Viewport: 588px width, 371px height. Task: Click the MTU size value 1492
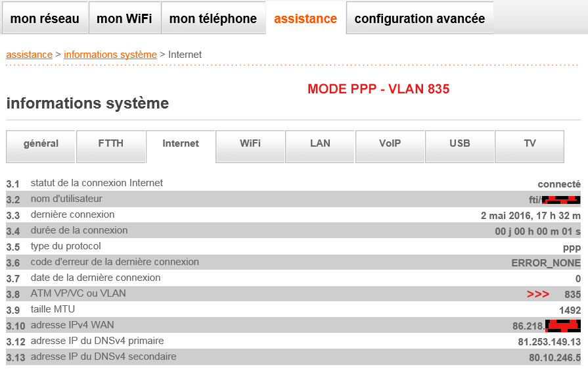570,310
